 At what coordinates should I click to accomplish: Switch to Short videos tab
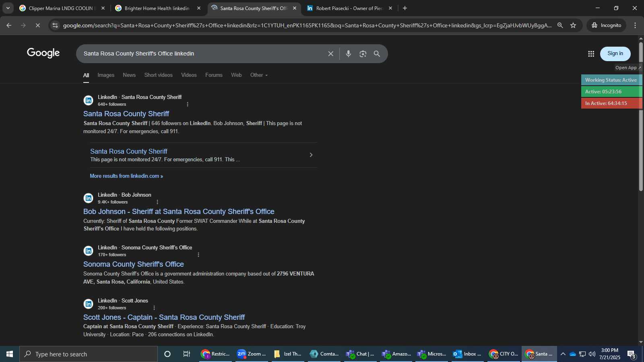[159, 75]
